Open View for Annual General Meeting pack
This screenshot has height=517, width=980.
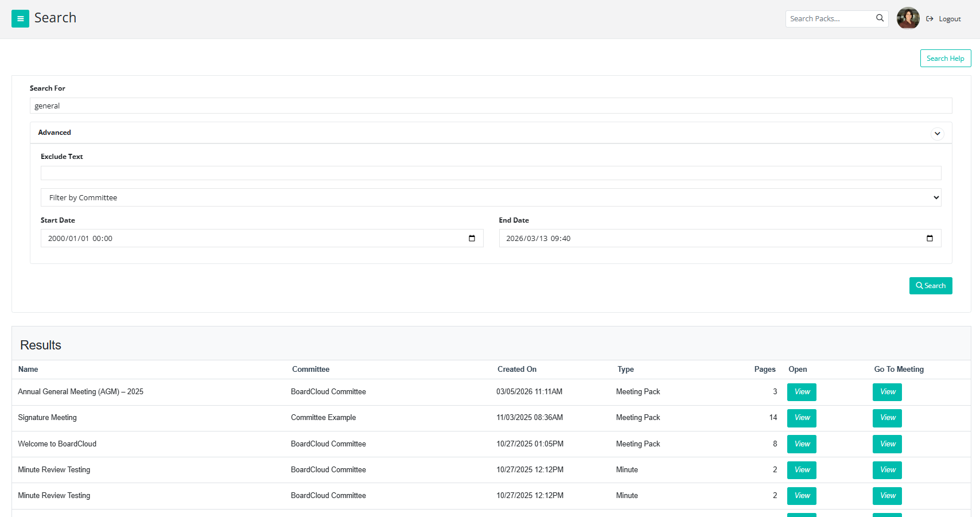click(802, 392)
